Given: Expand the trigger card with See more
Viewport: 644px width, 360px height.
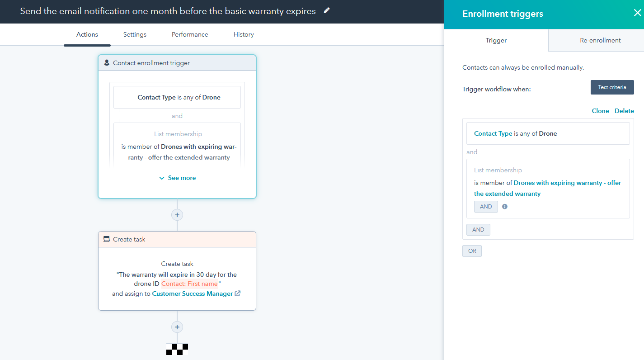Looking at the screenshot, I should pyautogui.click(x=177, y=178).
